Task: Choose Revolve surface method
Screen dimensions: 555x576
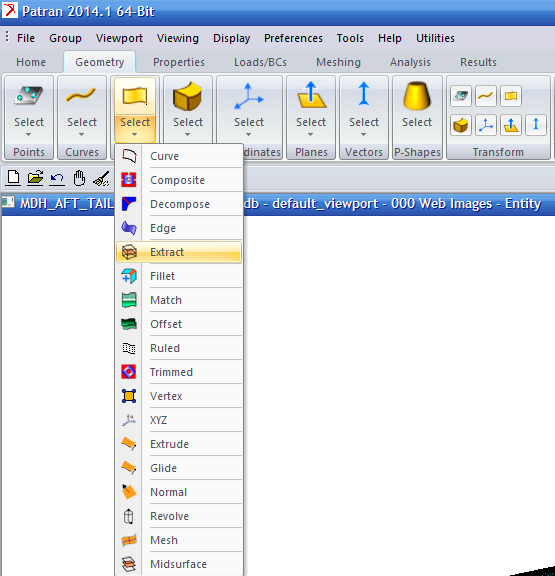Action: click(179, 516)
